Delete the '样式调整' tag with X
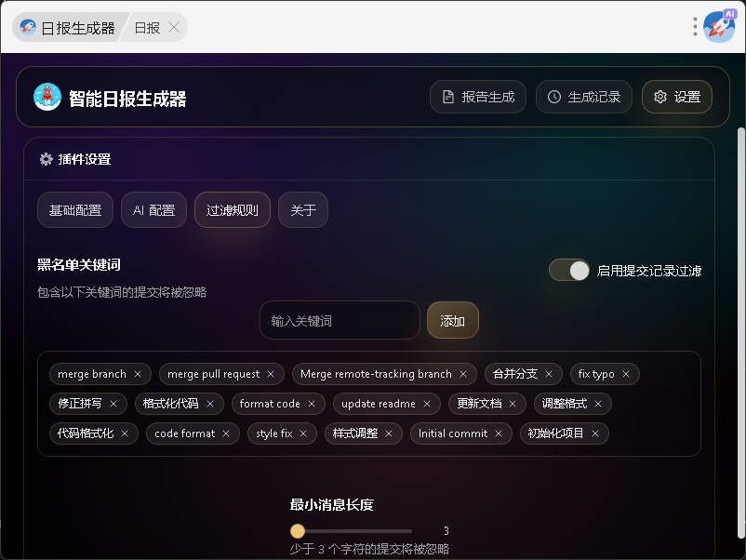The width and height of the screenshot is (746, 560). [x=389, y=433]
